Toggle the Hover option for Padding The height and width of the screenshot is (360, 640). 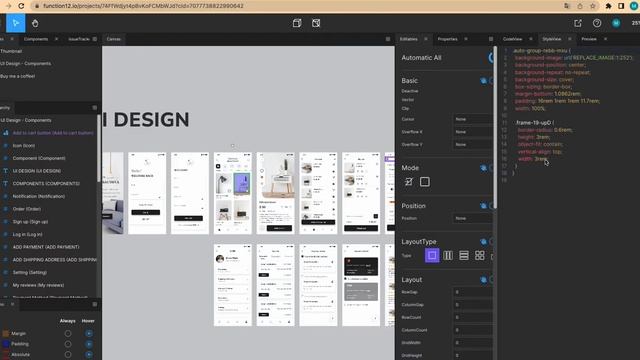89,344
